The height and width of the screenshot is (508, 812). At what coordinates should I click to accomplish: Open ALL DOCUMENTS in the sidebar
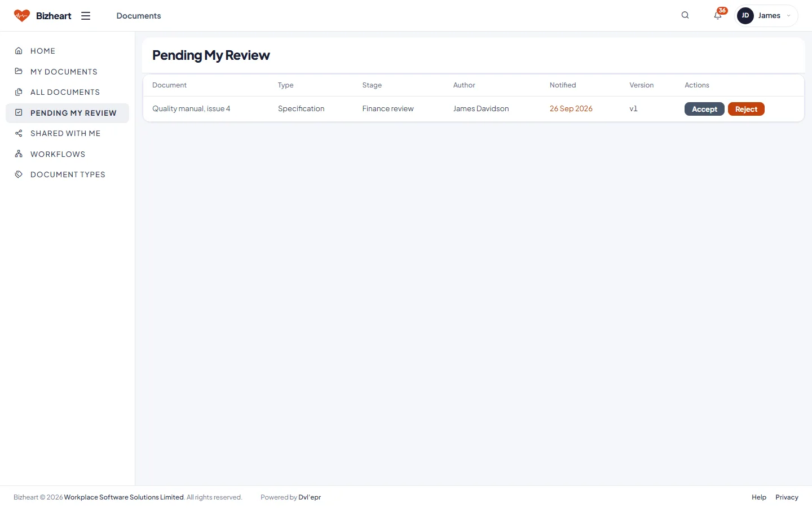click(67, 92)
